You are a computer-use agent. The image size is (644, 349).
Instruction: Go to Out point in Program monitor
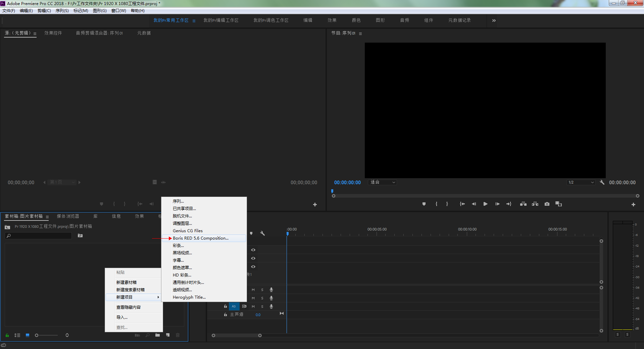[509, 204]
